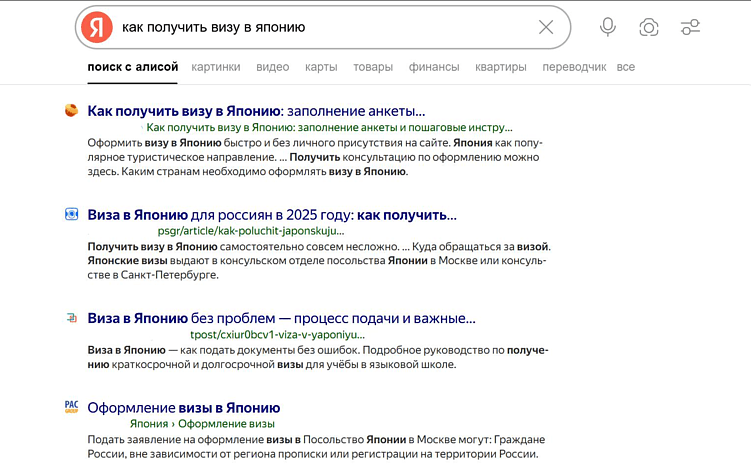Click URL "psgr/article/kak-poluchit-japonskuju…"
751x466 pixels.
[x=251, y=231]
